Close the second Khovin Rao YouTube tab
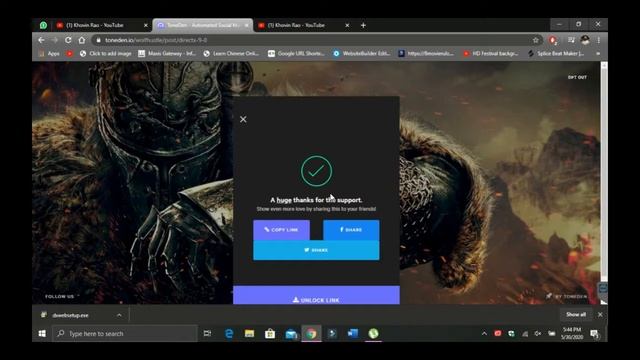 click(347, 25)
